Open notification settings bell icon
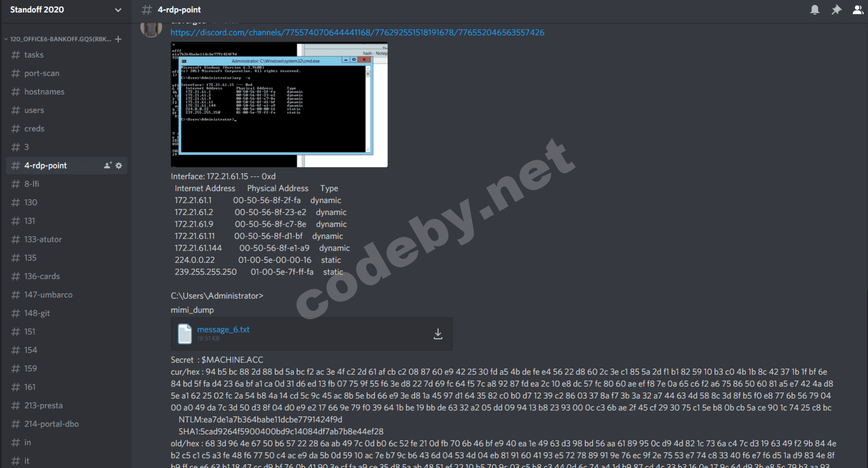The width and height of the screenshot is (868, 468). click(x=815, y=10)
